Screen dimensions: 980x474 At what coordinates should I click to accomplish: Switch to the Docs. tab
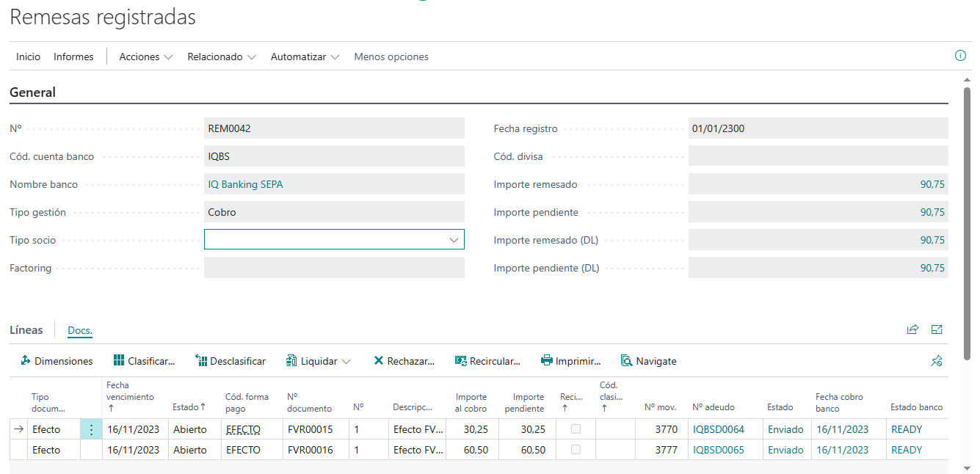80,330
